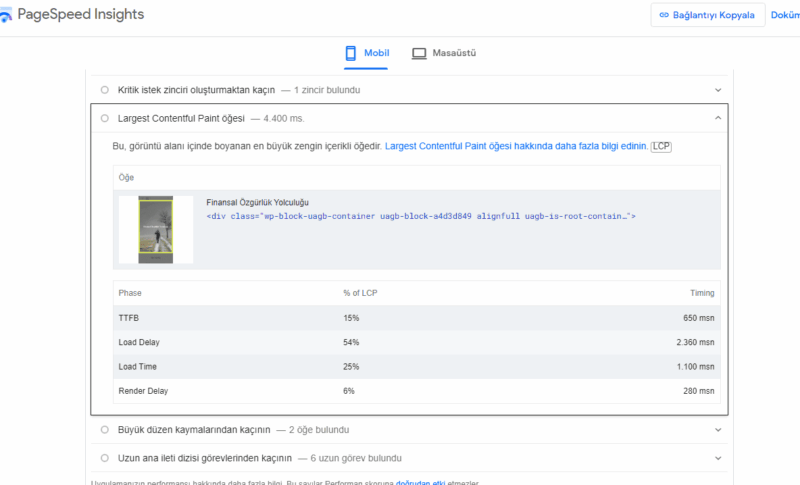Click the desktop monitor icon
This screenshot has height=485, width=800.
(419, 53)
